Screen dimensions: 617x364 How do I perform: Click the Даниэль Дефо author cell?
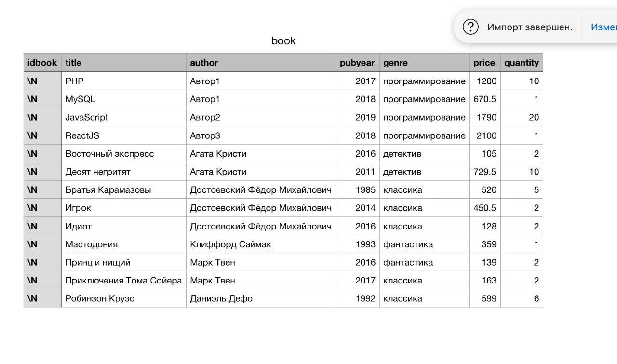[x=261, y=298]
